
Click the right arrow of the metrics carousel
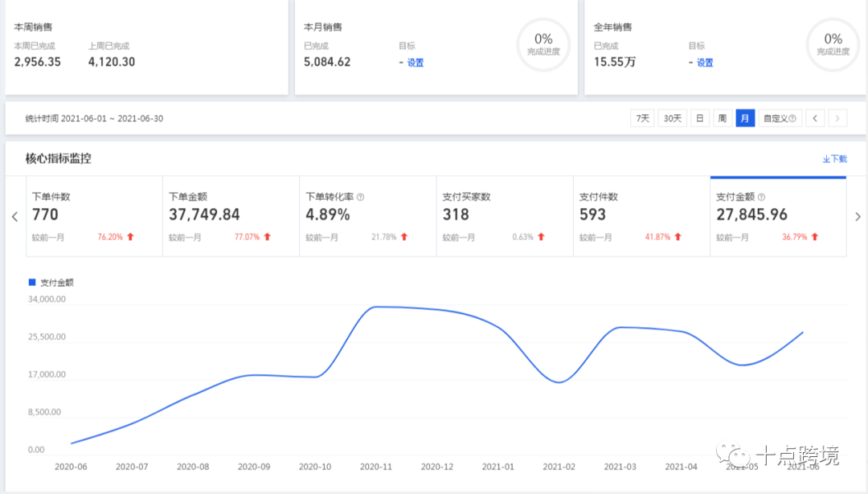[x=858, y=216]
